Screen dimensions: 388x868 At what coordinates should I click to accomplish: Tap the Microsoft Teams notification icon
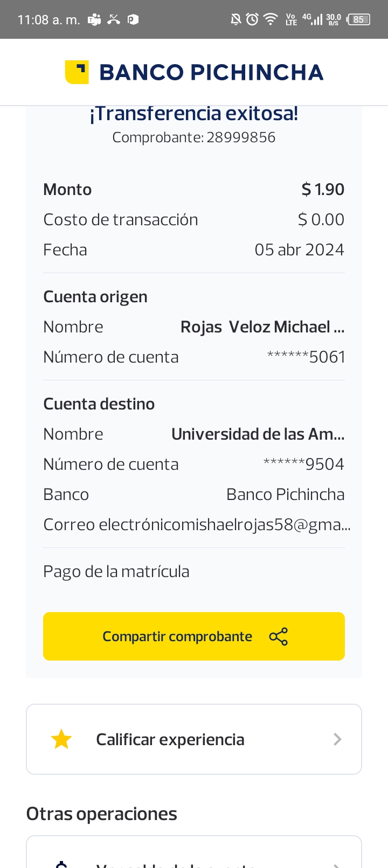94,20
